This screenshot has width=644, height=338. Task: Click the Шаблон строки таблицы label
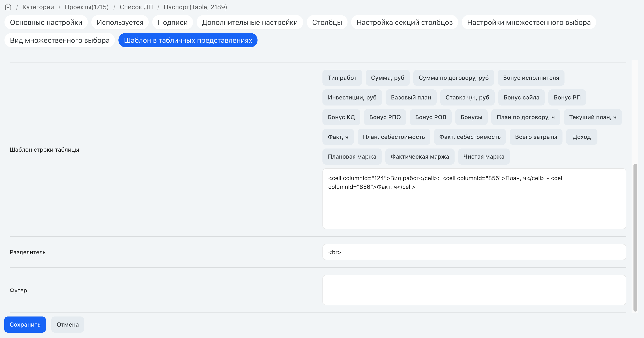(44, 150)
